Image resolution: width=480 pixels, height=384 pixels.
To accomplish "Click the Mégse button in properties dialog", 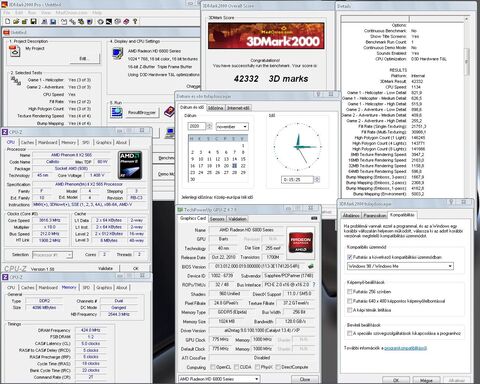I will (x=426, y=380).
